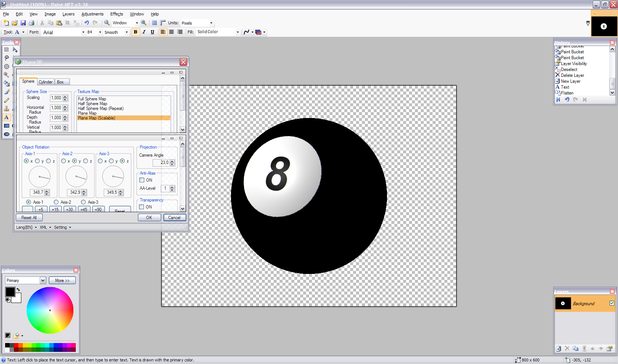Select the y radio button under Axis-2
The width and height of the screenshot is (618, 364).
[74, 161]
